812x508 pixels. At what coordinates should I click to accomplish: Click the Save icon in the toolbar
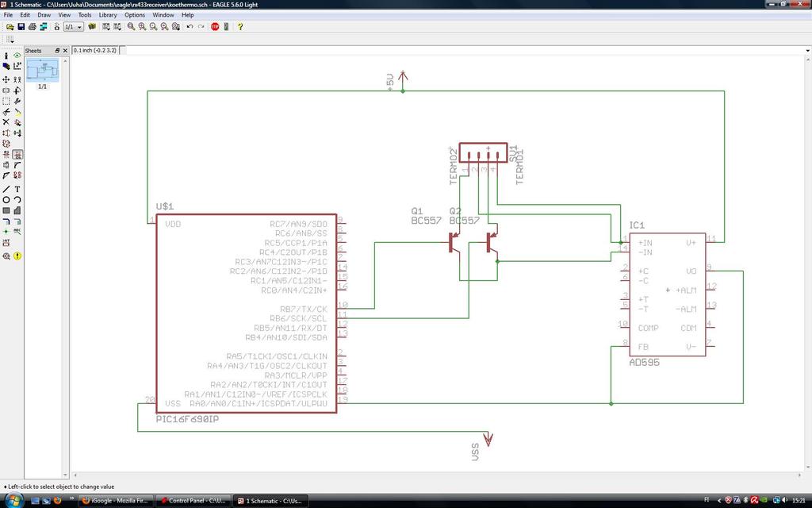pyautogui.click(x=21, y=26)
